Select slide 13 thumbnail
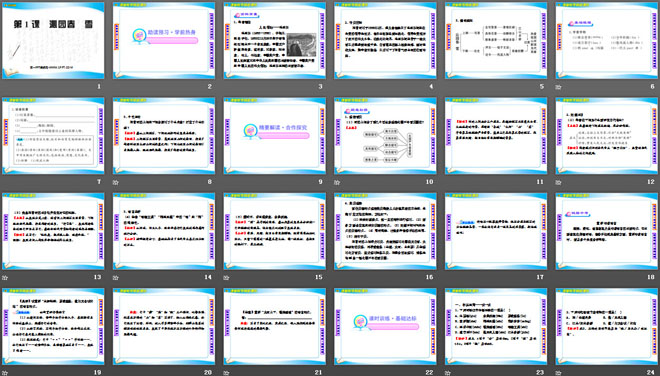660x376 pixels. coord(53,231)
